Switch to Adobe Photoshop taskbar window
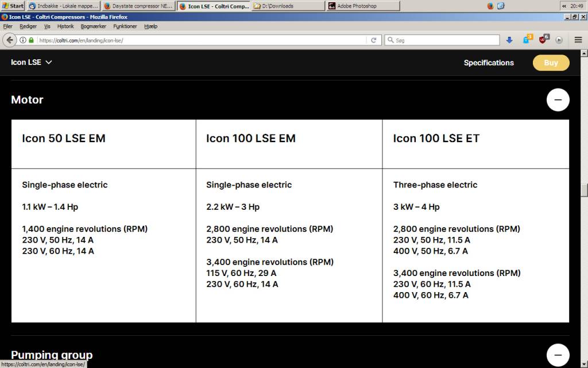 363,6
